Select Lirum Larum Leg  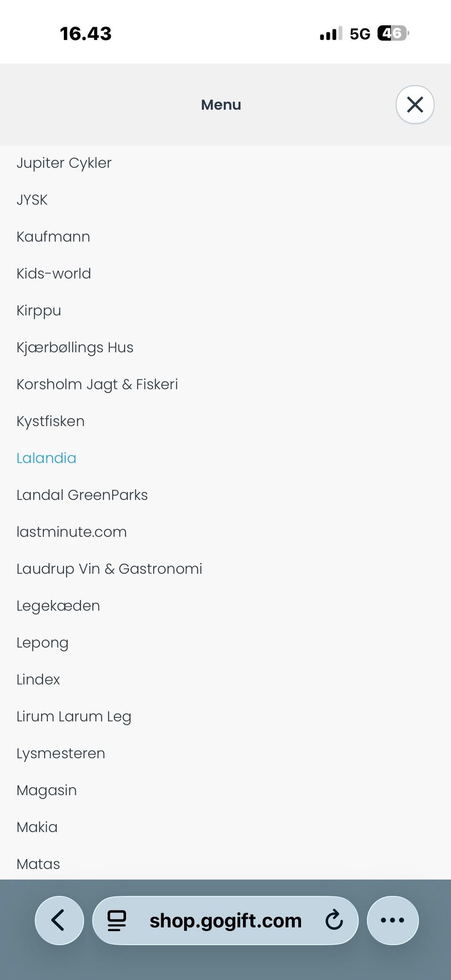point(74,716)
